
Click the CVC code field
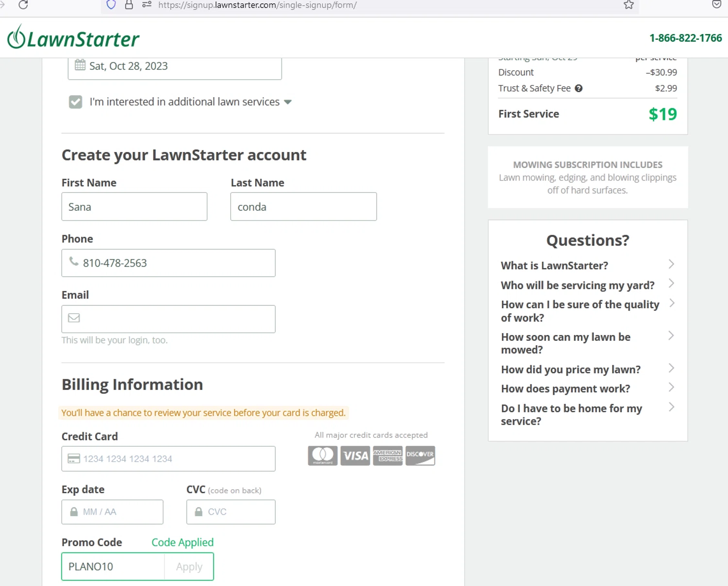tap(231, 512)
